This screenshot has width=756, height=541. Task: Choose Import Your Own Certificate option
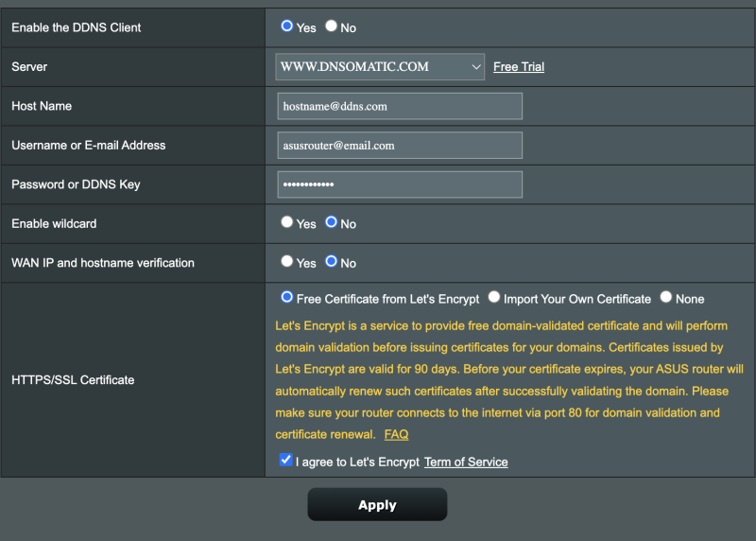(x=493, y=297)
